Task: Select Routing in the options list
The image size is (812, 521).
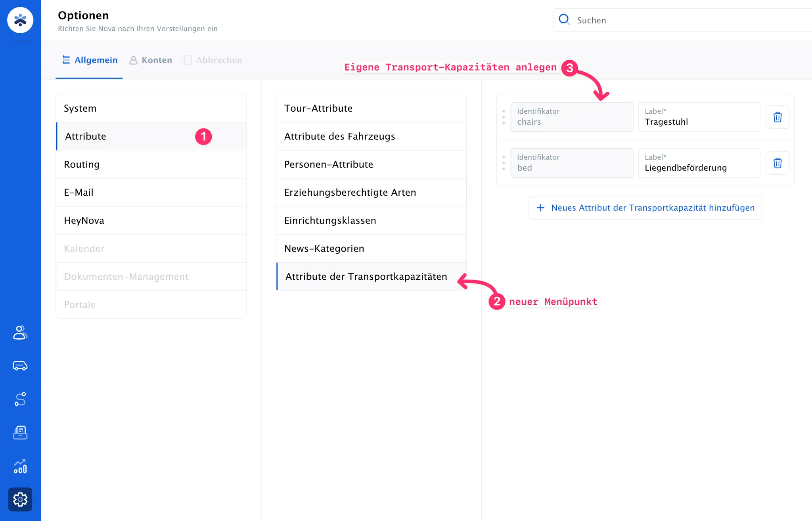Action: pos(151,164)
